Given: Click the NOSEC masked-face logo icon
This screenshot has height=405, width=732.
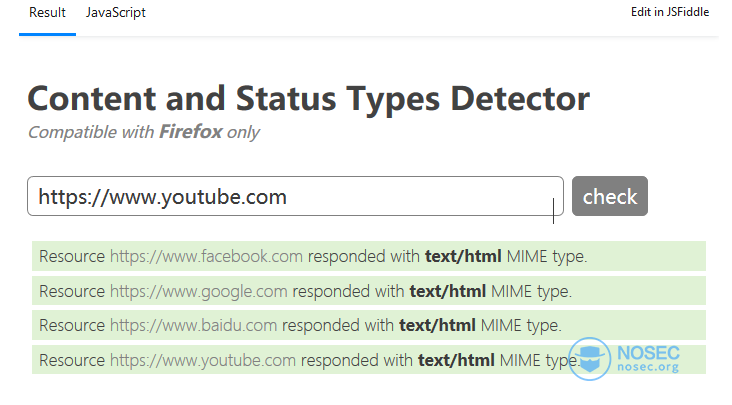Looking at the screenshot, I should (x=590, y=359).
